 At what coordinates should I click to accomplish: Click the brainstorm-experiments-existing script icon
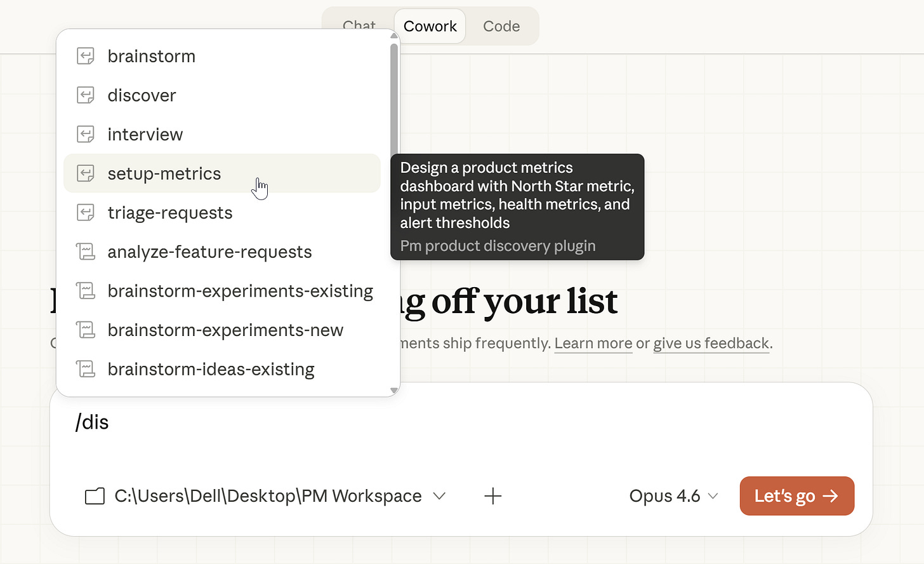click(86, 290)
